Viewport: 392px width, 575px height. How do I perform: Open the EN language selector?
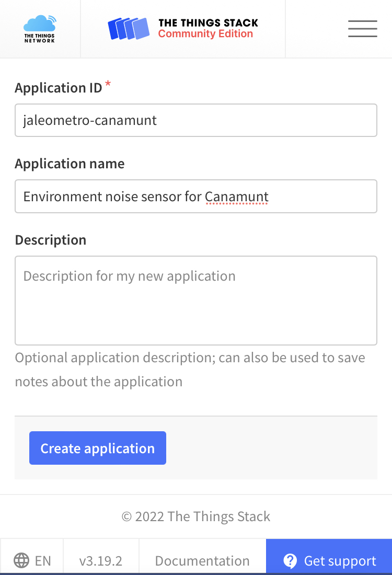[x=32, y=561]
